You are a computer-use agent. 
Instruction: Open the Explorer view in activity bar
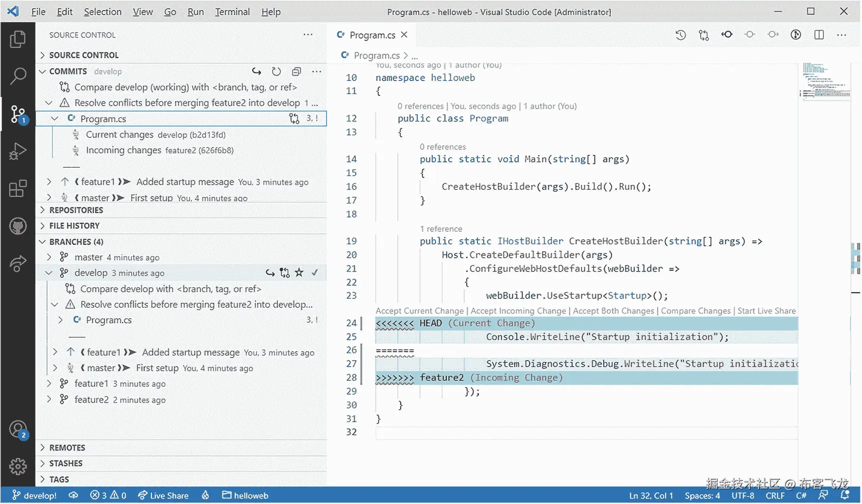click(x=18, y=39)
